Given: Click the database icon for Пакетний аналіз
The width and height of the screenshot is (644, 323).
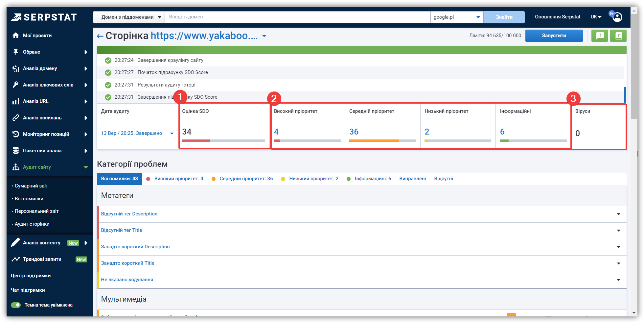Looking at the screenshot, I should (16, 151).
